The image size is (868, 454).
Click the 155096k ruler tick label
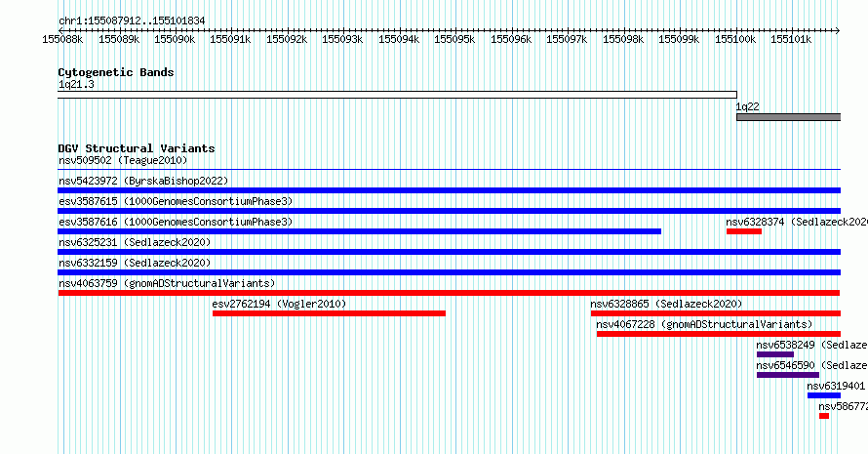511,39
